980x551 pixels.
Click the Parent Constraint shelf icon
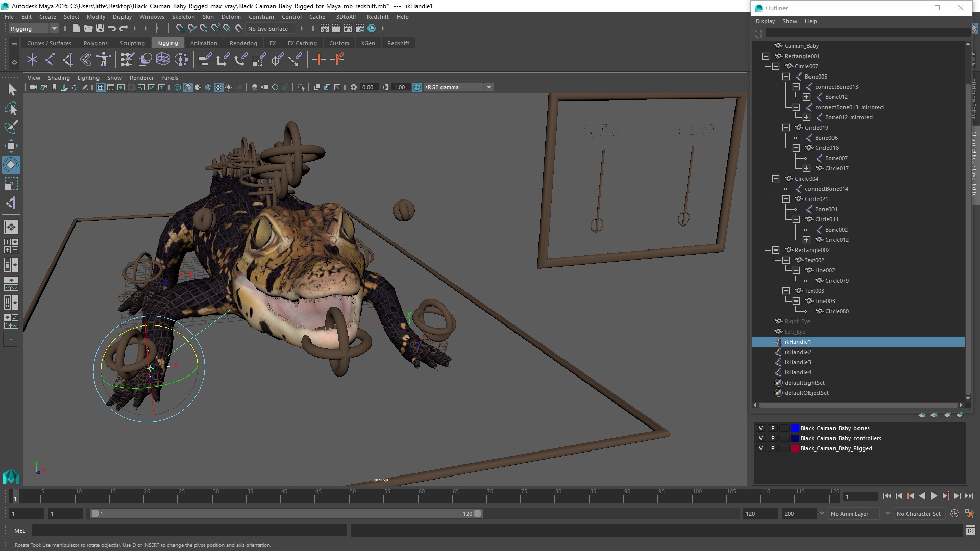[205, 60]
